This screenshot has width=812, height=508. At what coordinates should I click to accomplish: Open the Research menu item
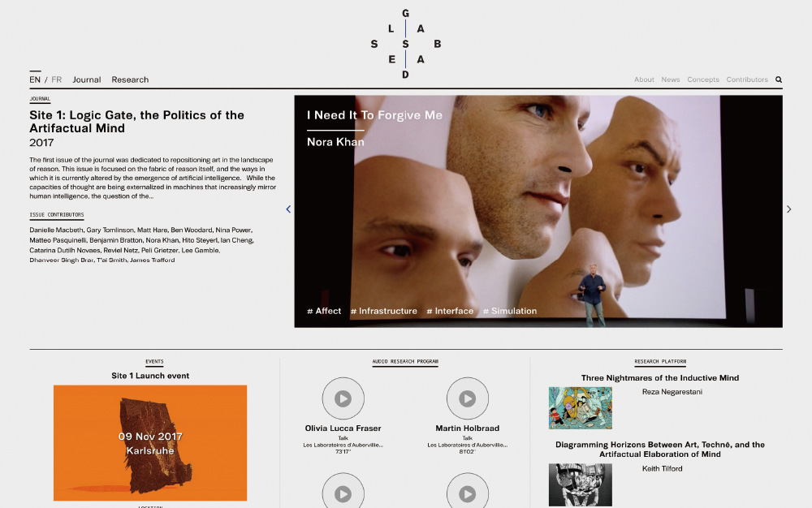(130, 80)
